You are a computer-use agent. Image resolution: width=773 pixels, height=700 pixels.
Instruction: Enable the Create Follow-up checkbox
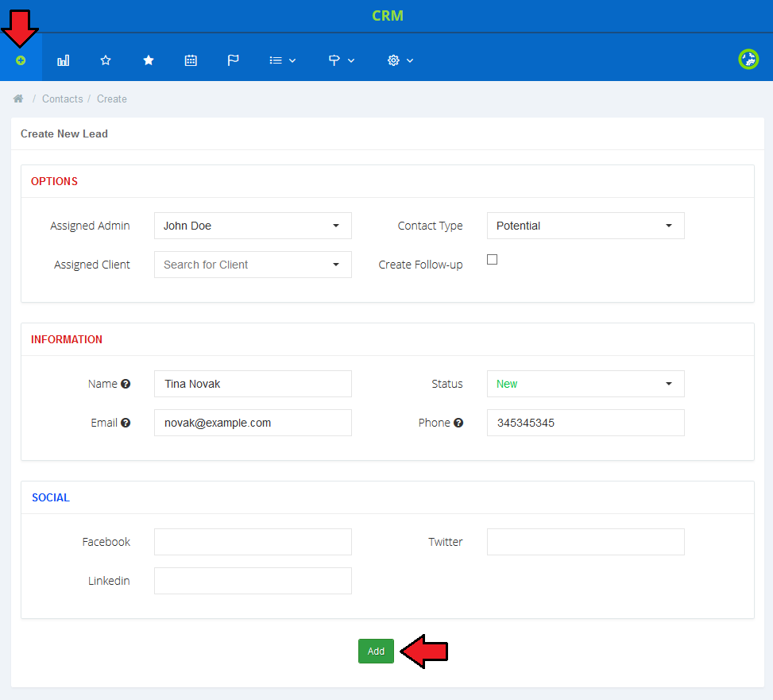[492, 259]
